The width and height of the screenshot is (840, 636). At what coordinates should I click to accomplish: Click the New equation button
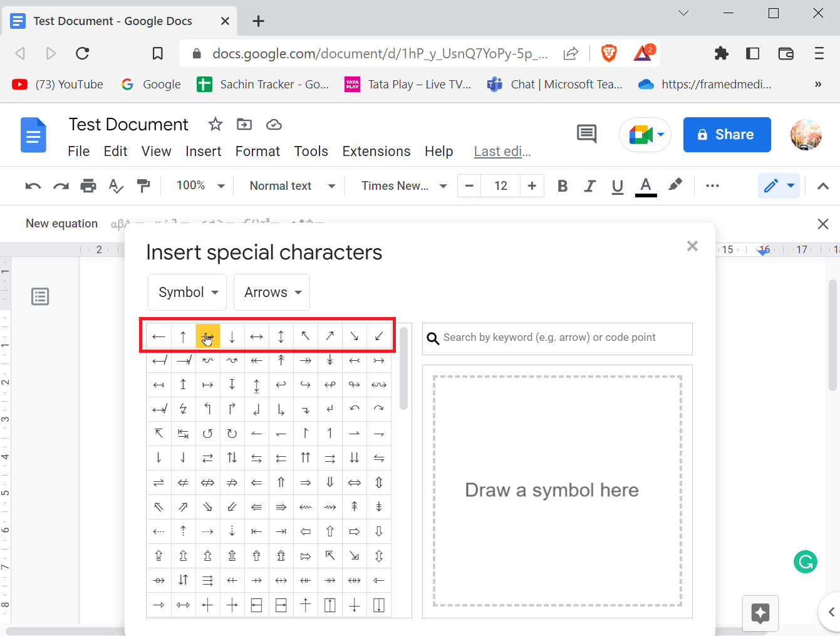pos(61,224)
